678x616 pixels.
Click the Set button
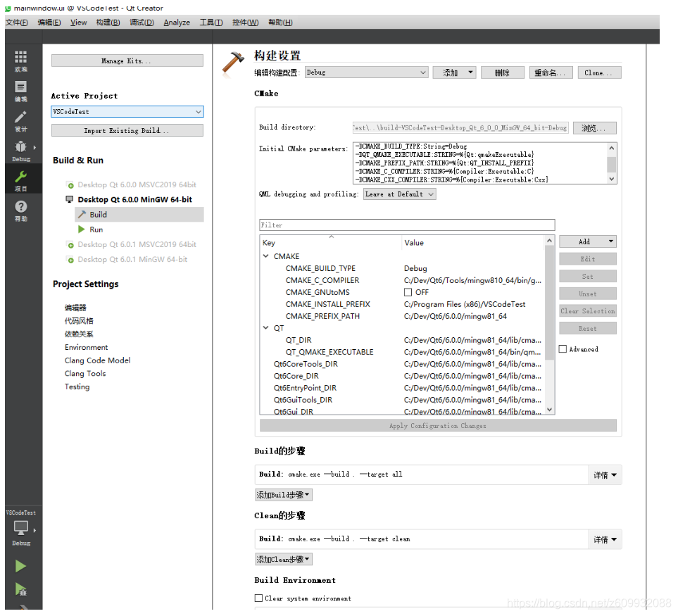click(x=588, y=276)
